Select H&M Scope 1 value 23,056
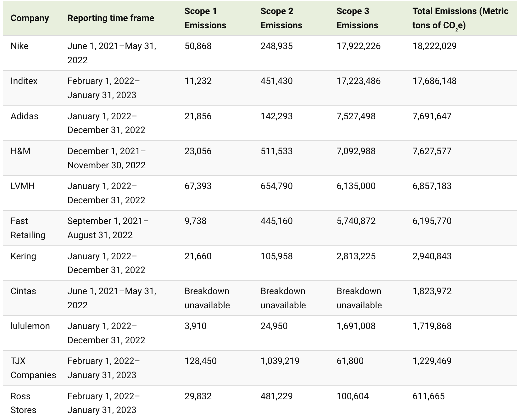Screen dimensions: 517x420 point(198,151)
